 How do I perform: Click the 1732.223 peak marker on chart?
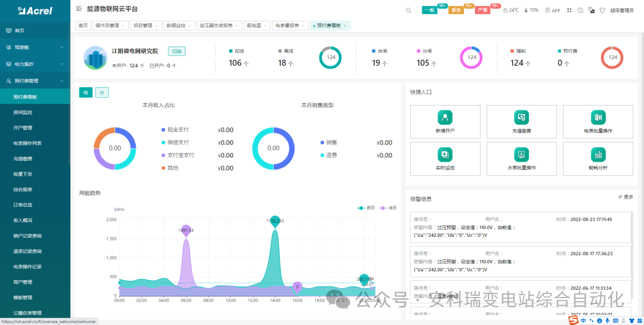point(275,221)
